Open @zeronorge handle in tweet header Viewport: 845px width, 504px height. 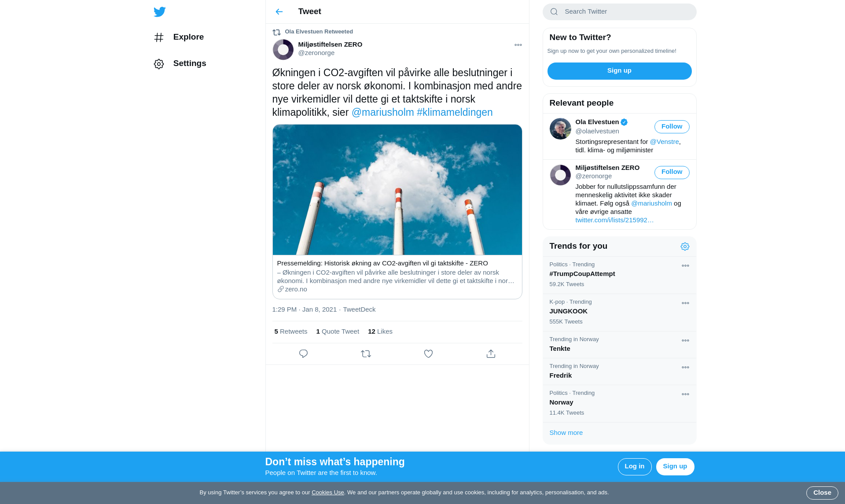[316, 53]
